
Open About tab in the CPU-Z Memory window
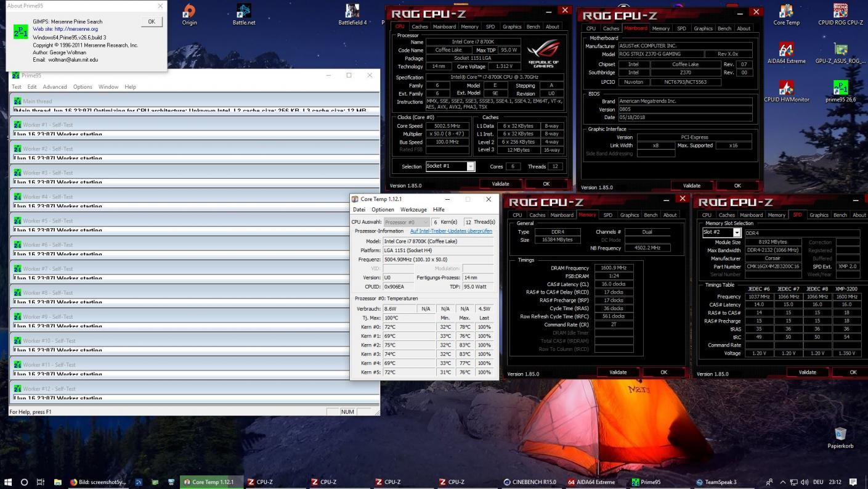coord(670,215)
